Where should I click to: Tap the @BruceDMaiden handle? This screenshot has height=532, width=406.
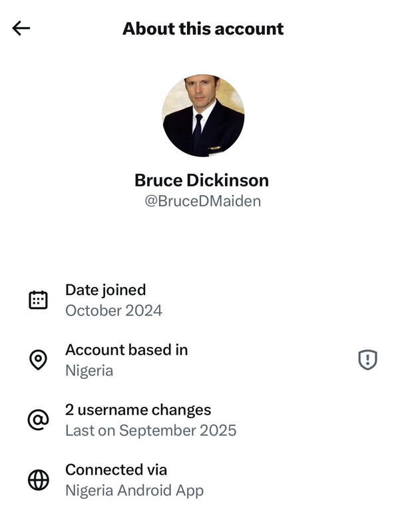pyautogui.click(x=202, y=201)
